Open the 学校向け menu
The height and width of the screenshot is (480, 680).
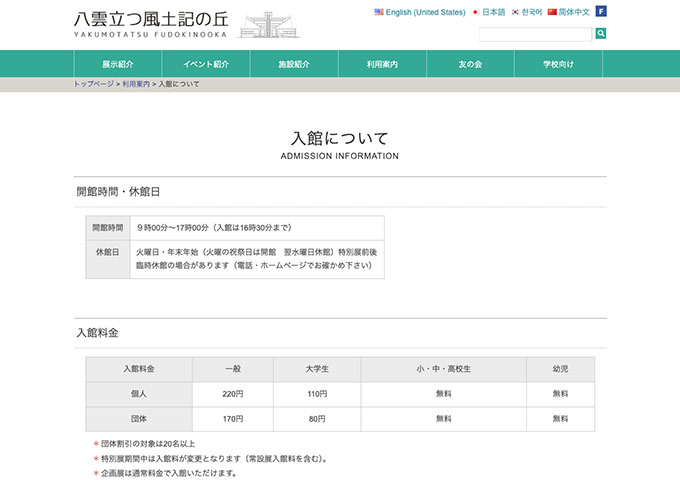[x=558, y=64]
